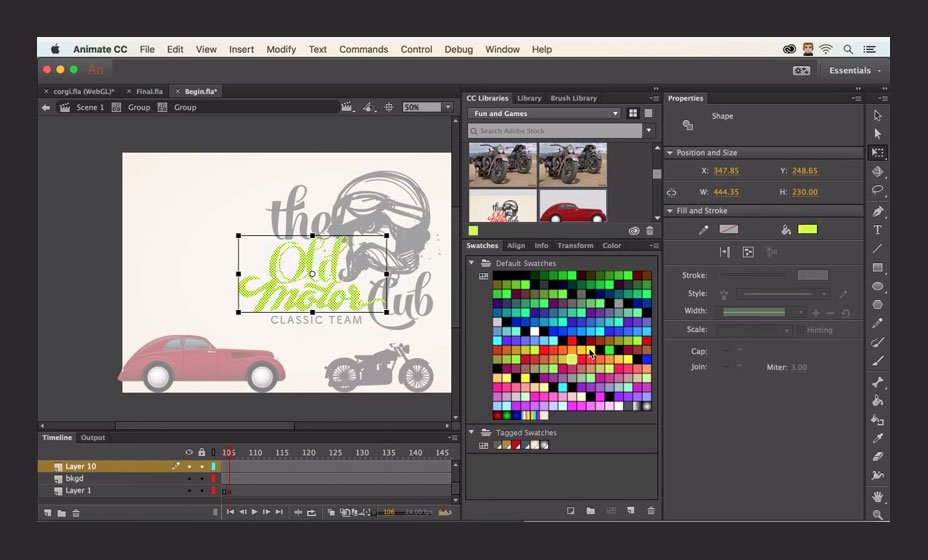Activate the Hand tool
928x560 pixels.
point(877,496)
